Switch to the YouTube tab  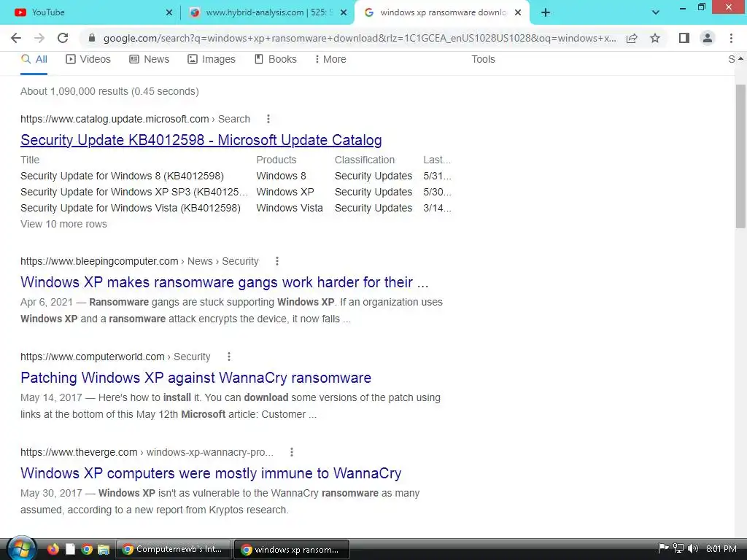coord(90,12)
